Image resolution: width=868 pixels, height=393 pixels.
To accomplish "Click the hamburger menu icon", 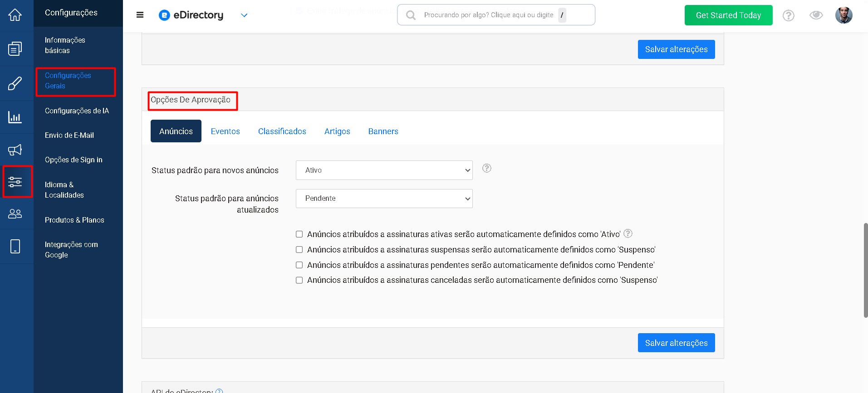I will 140,15.
